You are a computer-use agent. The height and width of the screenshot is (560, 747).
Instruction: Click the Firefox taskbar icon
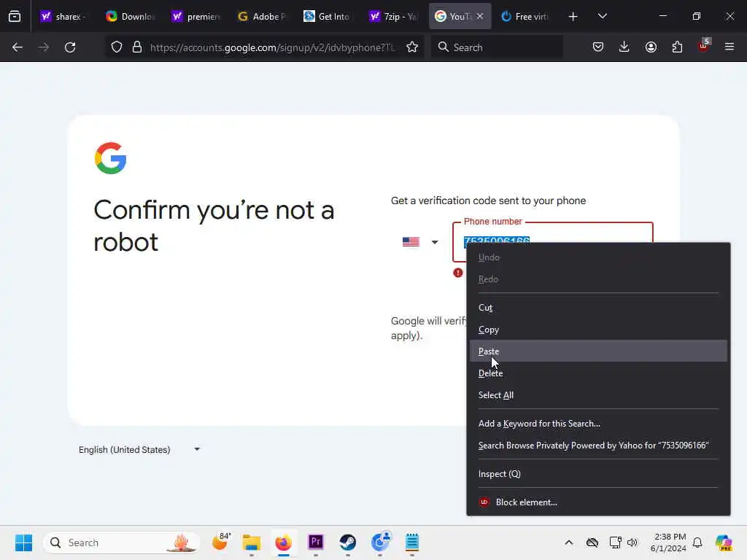coord(284,542)
